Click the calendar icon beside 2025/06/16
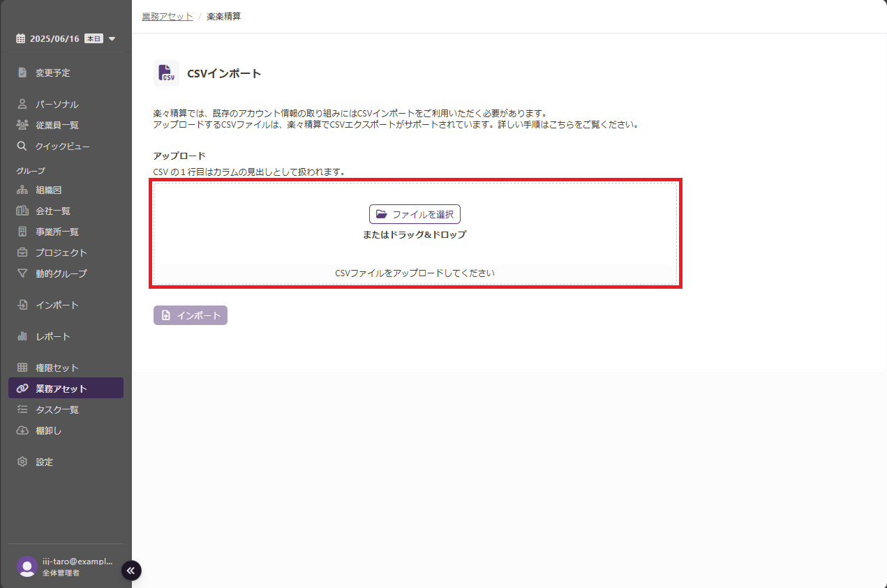This screenshot has height=588, width=887. 21,39
